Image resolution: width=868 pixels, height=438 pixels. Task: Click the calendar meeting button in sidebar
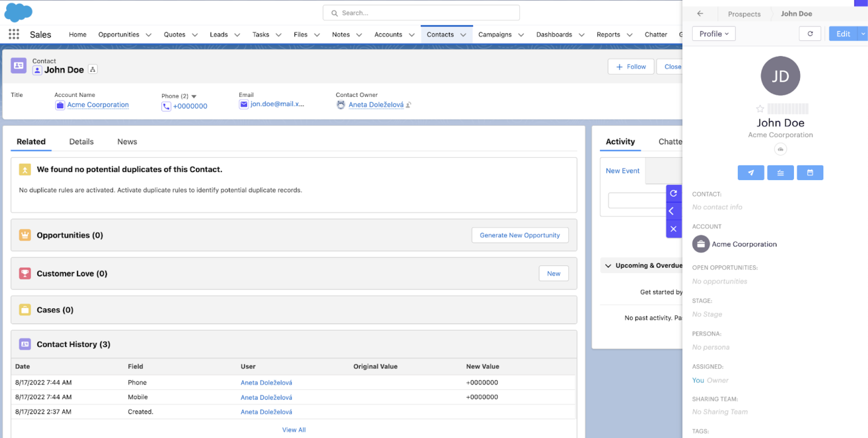809,173
